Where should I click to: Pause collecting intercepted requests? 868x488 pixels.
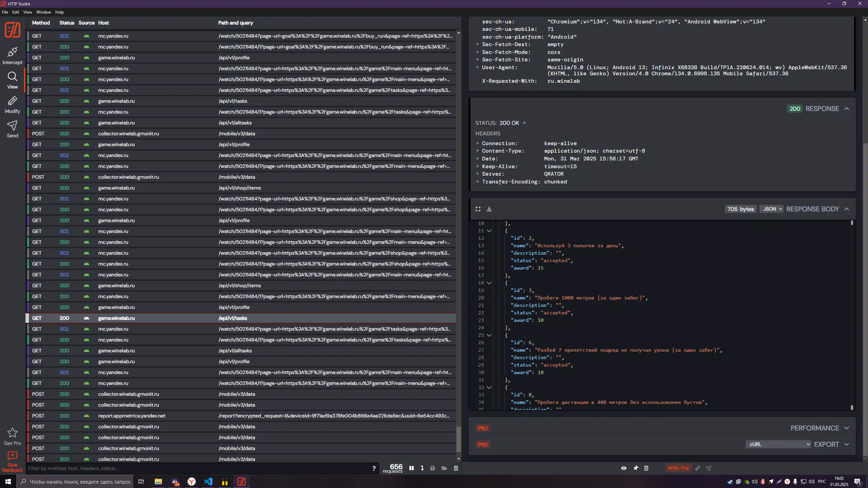[x=411, y=468]
